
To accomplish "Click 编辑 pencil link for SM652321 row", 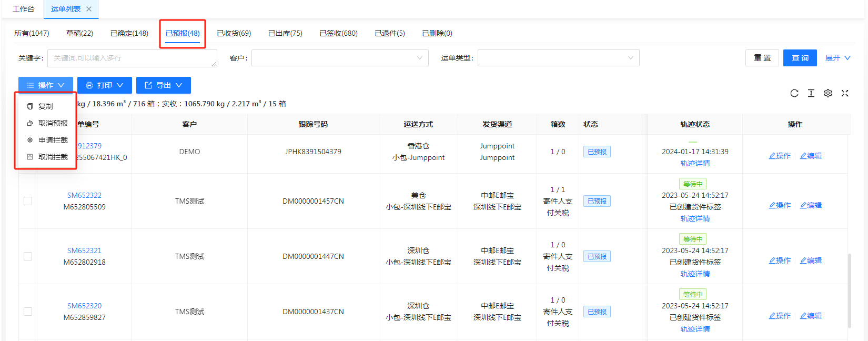I will 811,260.
